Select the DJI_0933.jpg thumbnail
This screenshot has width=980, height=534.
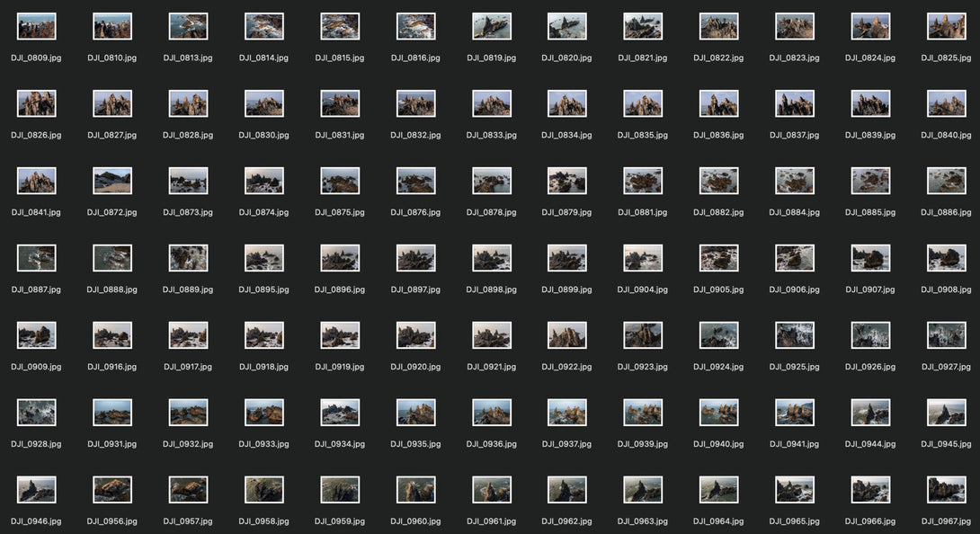pos(263,413)
